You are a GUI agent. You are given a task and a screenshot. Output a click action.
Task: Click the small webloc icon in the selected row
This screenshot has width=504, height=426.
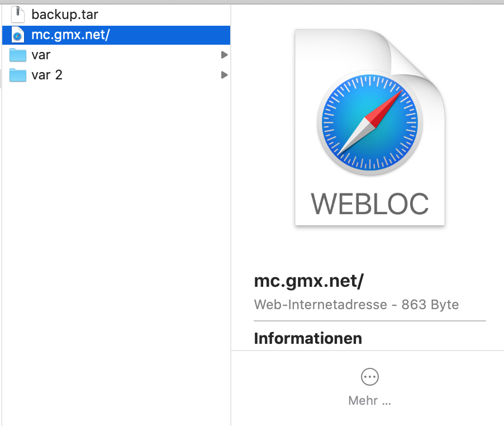18,35
